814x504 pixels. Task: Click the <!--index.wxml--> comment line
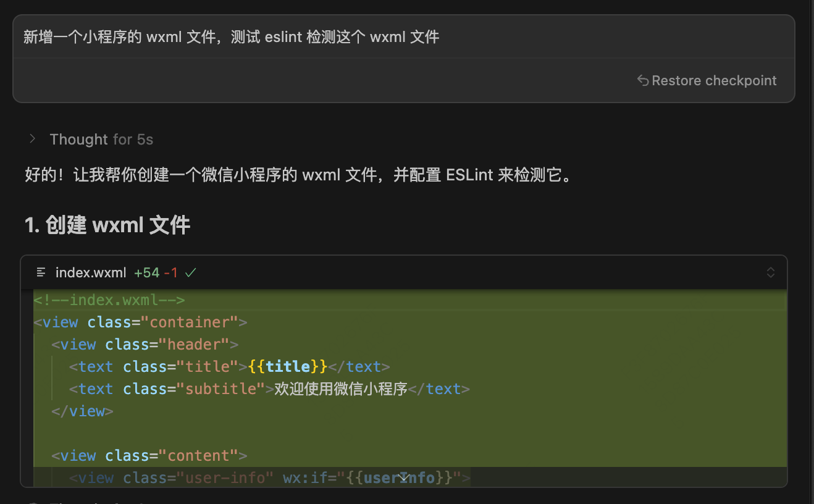tap(109, 300)
